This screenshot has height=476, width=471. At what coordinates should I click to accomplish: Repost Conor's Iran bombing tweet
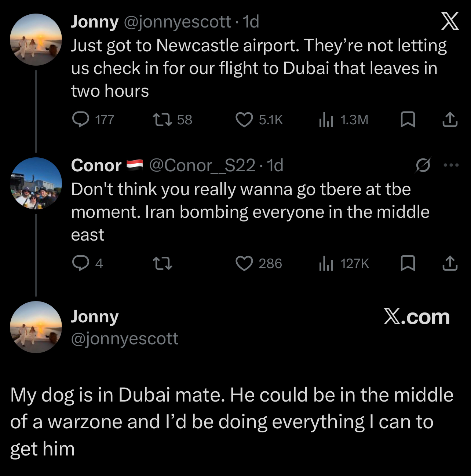click(x=162, y=263)
